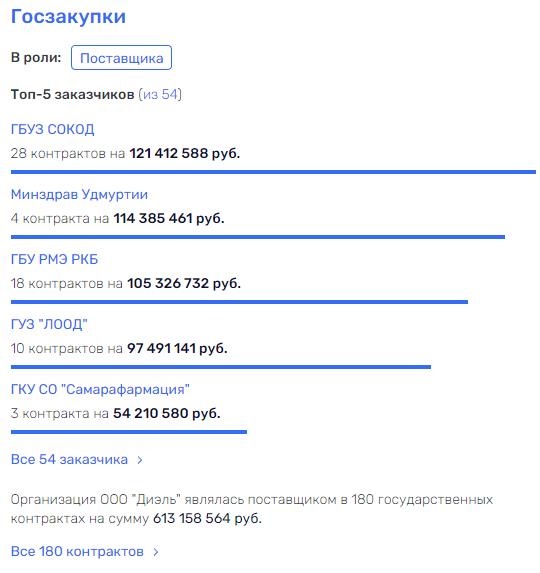Open the ГУЗ "ЛООД" customer link

pos(49,325)
